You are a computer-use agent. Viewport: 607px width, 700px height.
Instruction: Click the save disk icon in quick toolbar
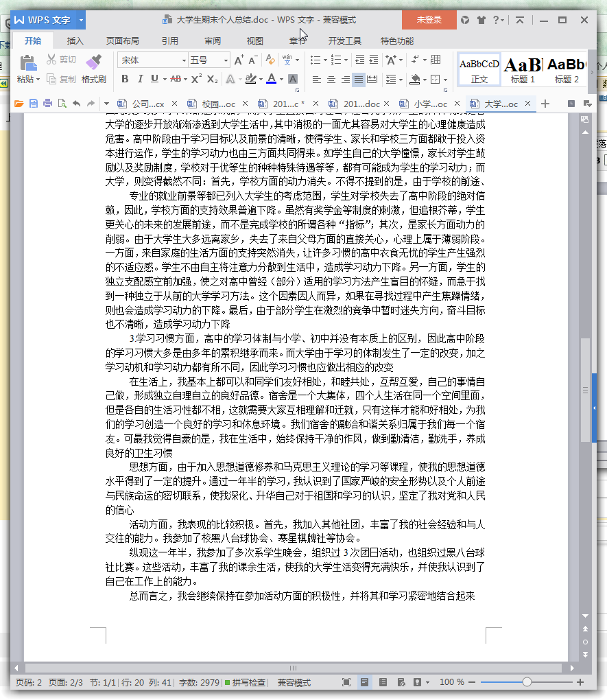click(x=34, y=104)
